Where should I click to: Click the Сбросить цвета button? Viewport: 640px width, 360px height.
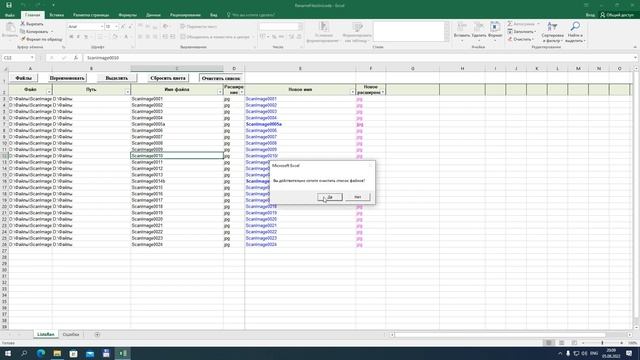click(x=168, y=78)
